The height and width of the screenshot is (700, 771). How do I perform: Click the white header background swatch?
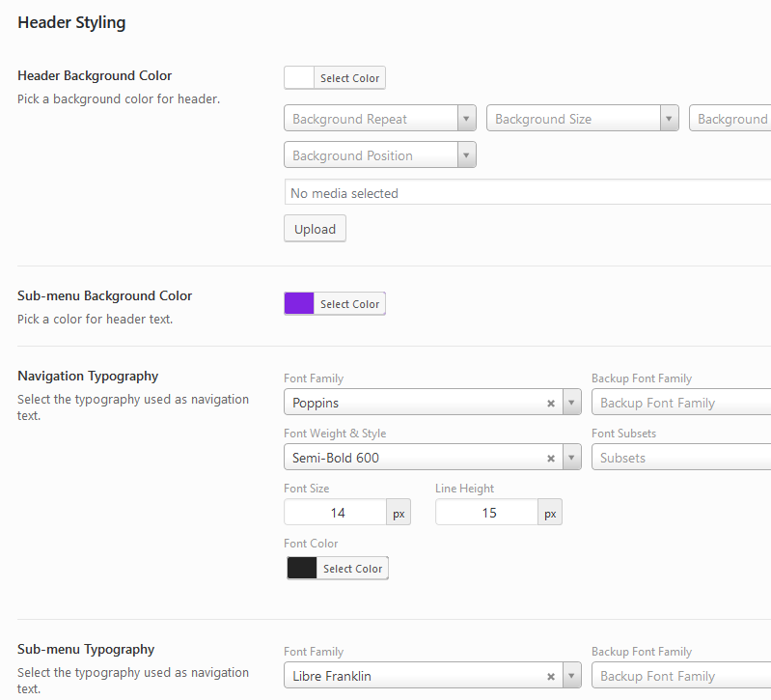click(x=300, y=78)
